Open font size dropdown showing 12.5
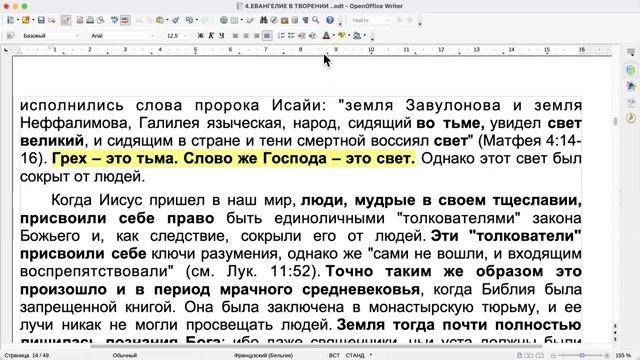 pos(186,36)
